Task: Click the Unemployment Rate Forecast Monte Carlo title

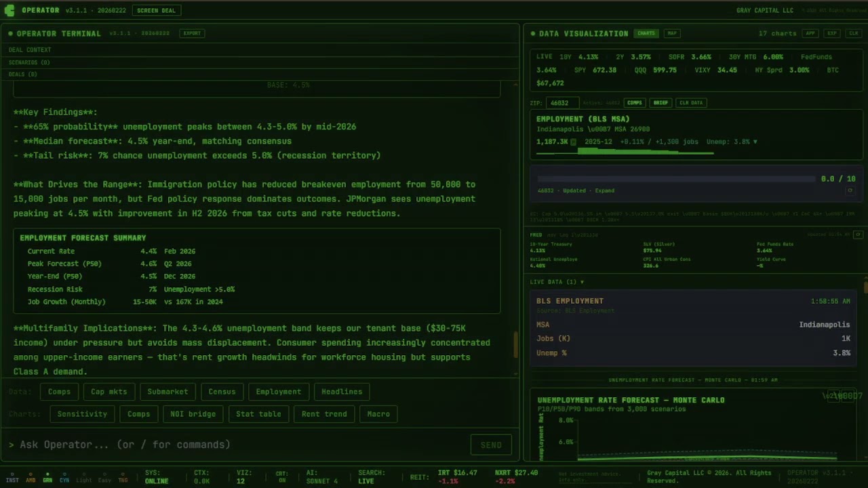Action: [631, 400]
